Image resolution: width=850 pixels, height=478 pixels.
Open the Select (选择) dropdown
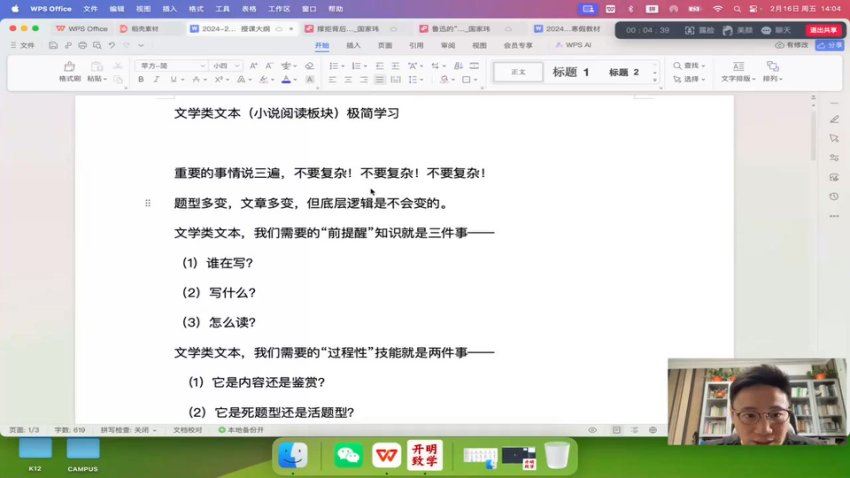coord(689,79)
